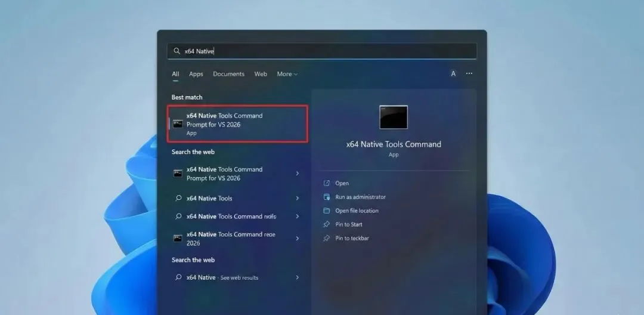Viewport: 644px width, 315px height.
Task: Expand chevron for 'x64 Native - See web results'
Action: pyautogui.click(x=298, y=277)
